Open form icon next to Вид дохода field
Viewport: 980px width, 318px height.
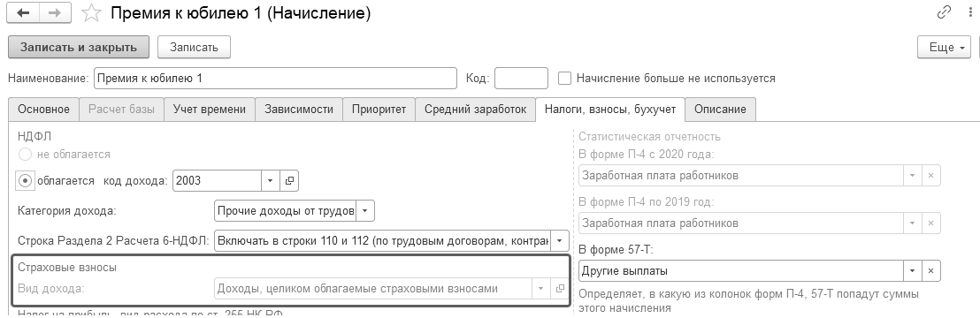pos(559,289)
